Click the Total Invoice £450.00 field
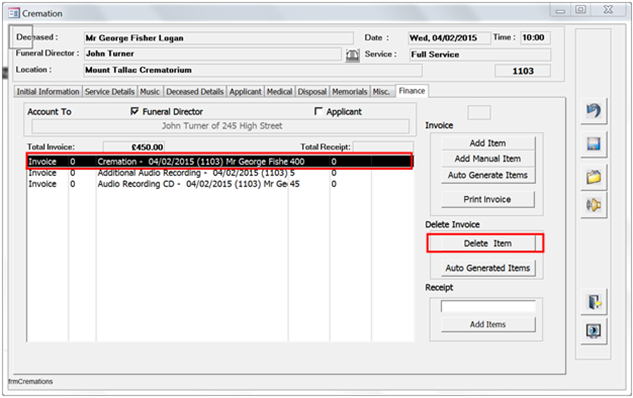Image resolution: width=633 pixels, height=398 pixels. 134,147
